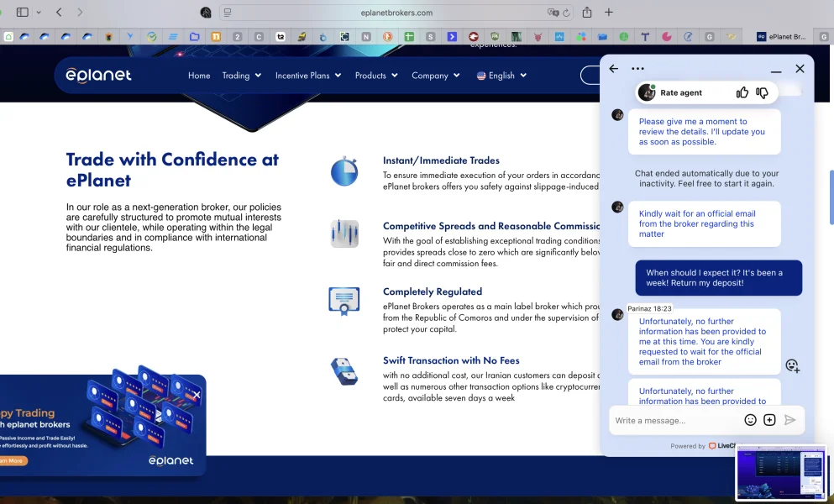Rate the agent with thumbs up
This screenshot has width=834, height=504.
[x=742, y=92]
